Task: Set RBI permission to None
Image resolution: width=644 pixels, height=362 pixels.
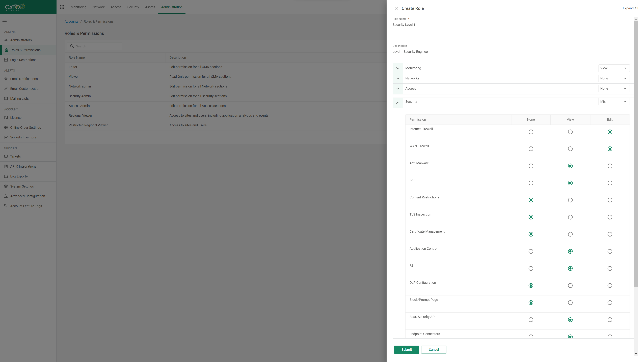Action: click(x=531, y=268)
